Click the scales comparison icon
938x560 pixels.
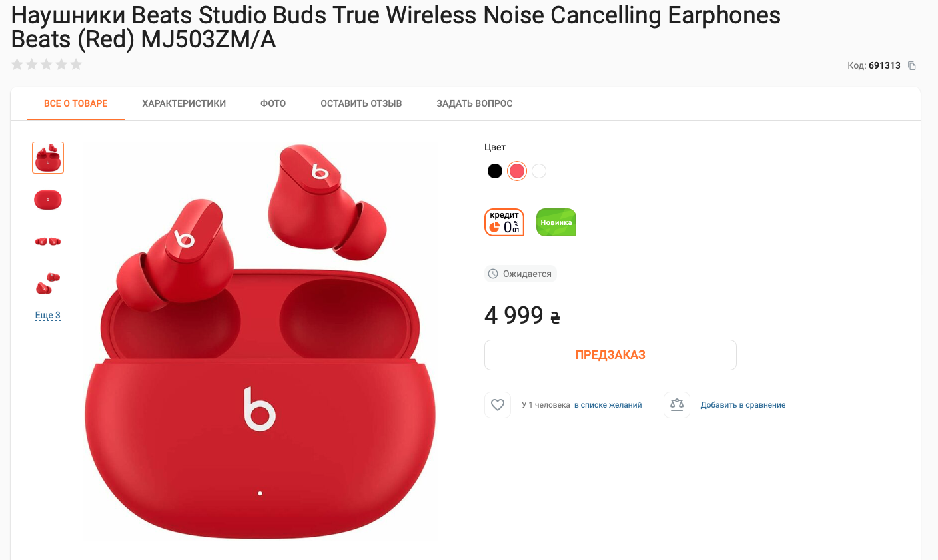tap(677, 404)
